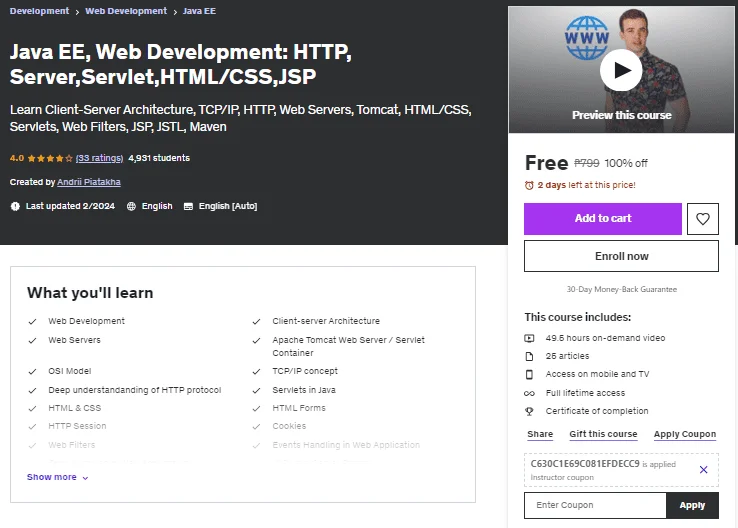Click the checkmark beside OSI Model
The width and height of the screenshot is (738, 528).
[32, 371]
